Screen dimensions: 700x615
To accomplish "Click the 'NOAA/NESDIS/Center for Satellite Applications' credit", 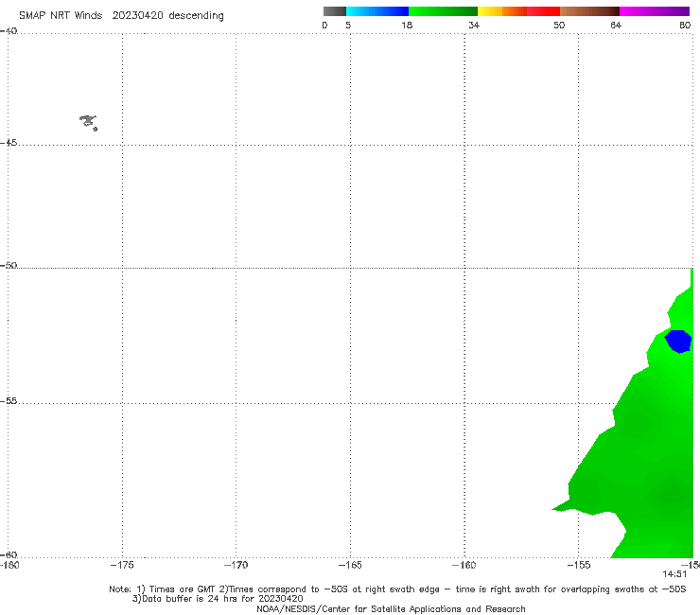I will click(x=391, y=609).
